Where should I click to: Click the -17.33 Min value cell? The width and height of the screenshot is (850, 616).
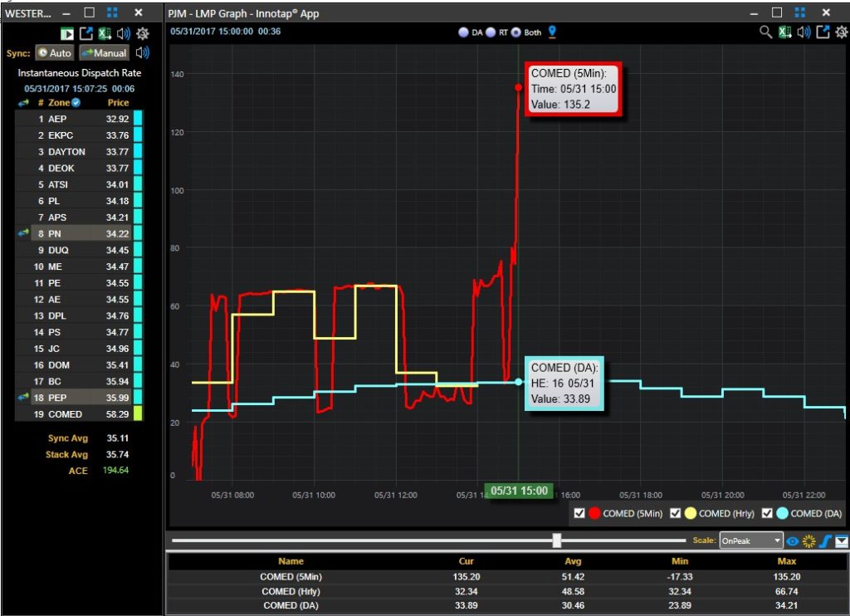[x=680, y=576]
